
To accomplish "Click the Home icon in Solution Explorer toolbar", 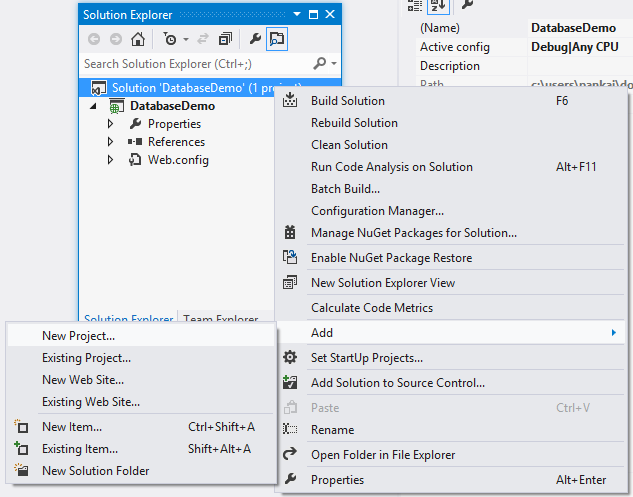I will [x=138, y=39].
